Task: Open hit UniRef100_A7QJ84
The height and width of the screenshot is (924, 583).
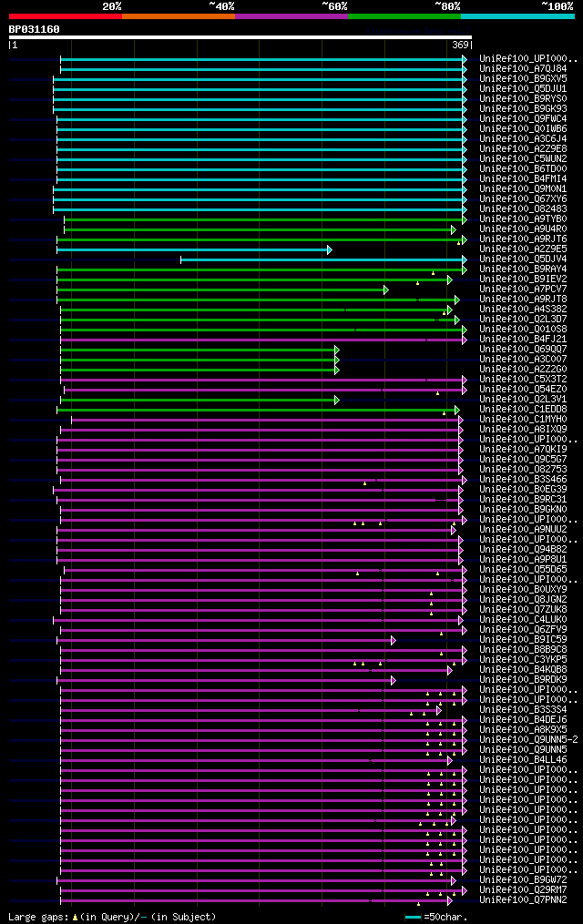Action: click(524, 69)
